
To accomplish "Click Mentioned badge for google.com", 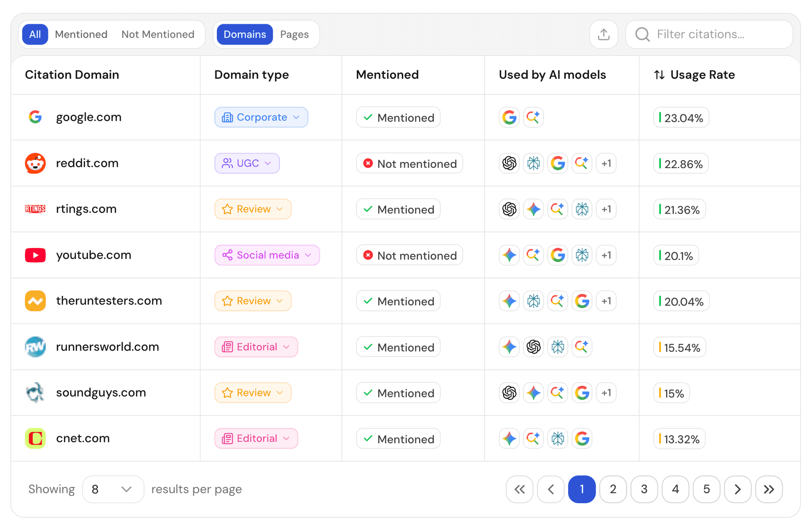I will (x=398, y=117).
